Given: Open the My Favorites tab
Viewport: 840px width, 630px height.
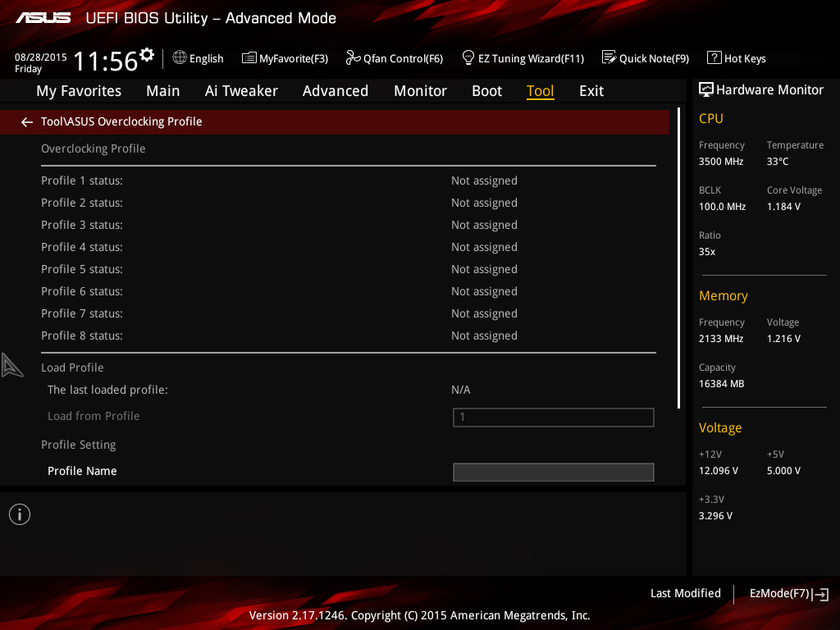Looking at the screenshot, I should (79, 91).
